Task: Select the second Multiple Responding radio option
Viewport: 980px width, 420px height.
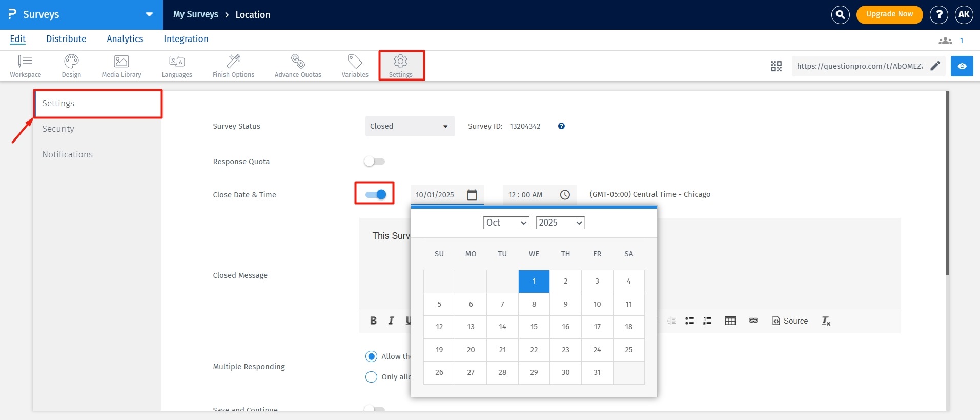Action: 371,377
